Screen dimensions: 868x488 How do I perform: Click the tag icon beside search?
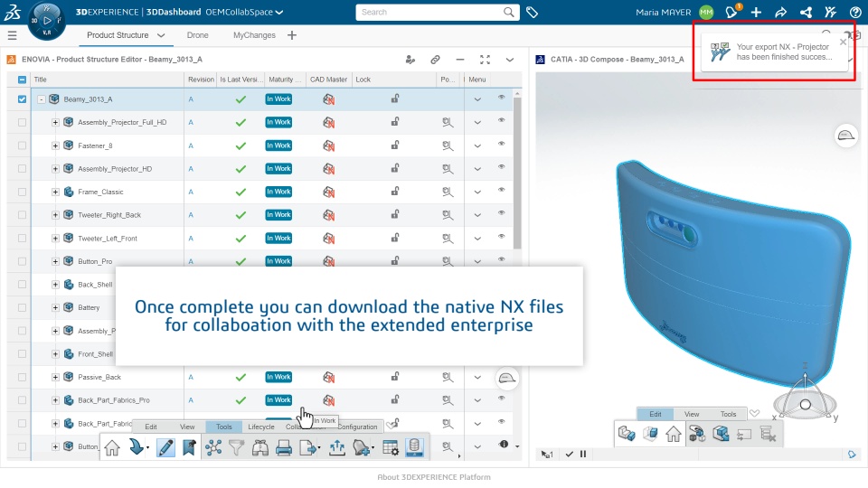tap(532, 12)
